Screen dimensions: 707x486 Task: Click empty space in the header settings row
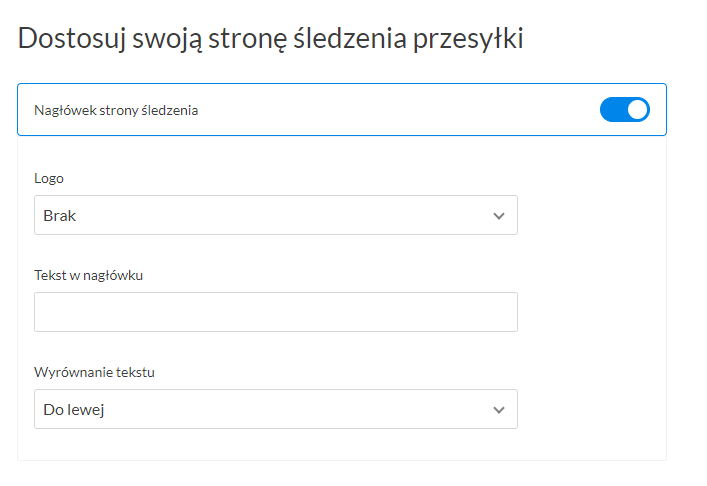(x=400, y=110)
